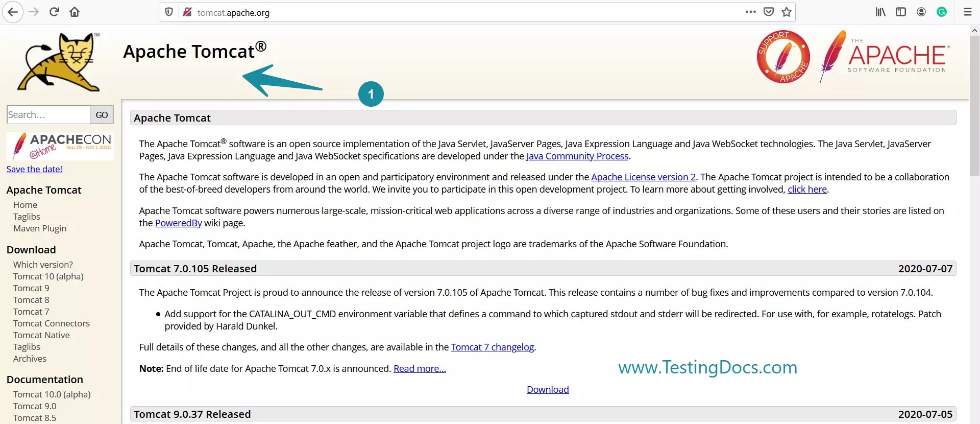Go back using the browser back arrow
Screen dimensions: 980x424
point(13,12)
